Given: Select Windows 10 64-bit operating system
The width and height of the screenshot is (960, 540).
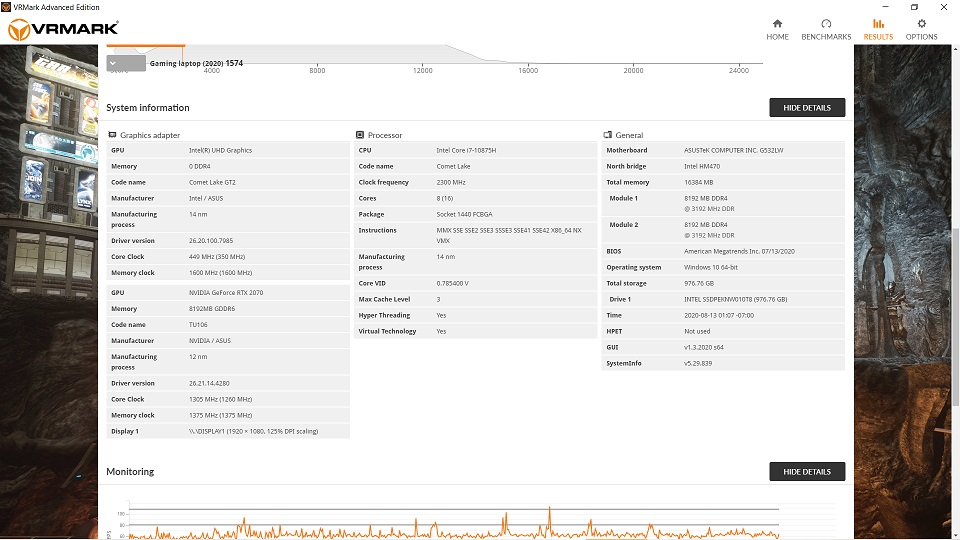Looking at the screenshot, I should click(x=711, y=268).
